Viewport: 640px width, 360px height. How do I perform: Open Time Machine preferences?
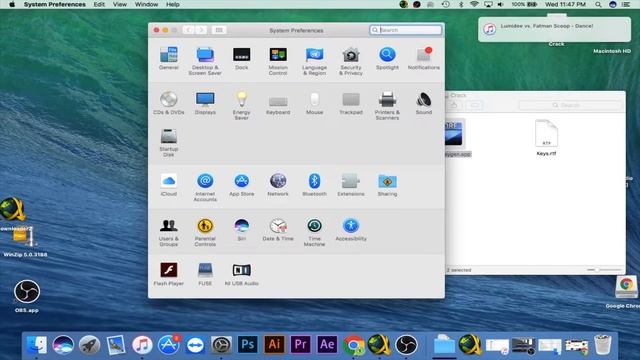click(314, 232)
